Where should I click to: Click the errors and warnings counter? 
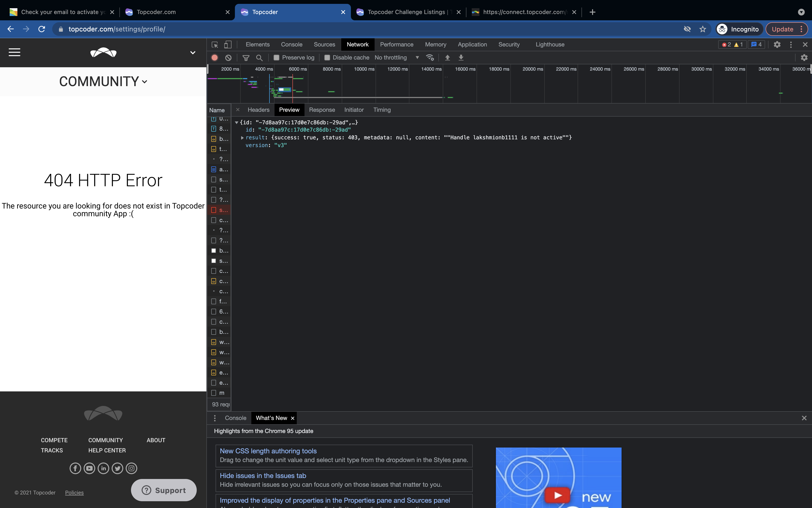tap(732, 45)
